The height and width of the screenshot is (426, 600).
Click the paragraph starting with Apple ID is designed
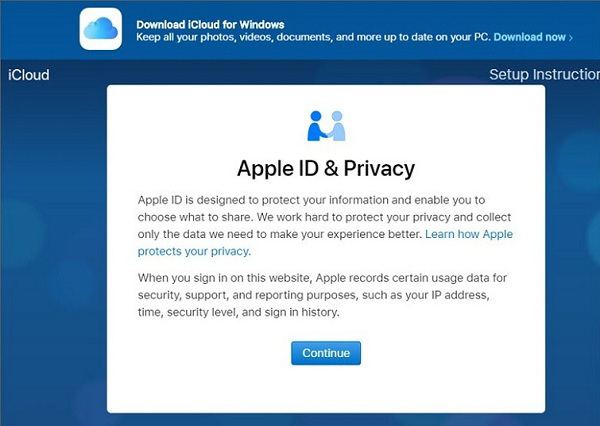tap(310, 216)
